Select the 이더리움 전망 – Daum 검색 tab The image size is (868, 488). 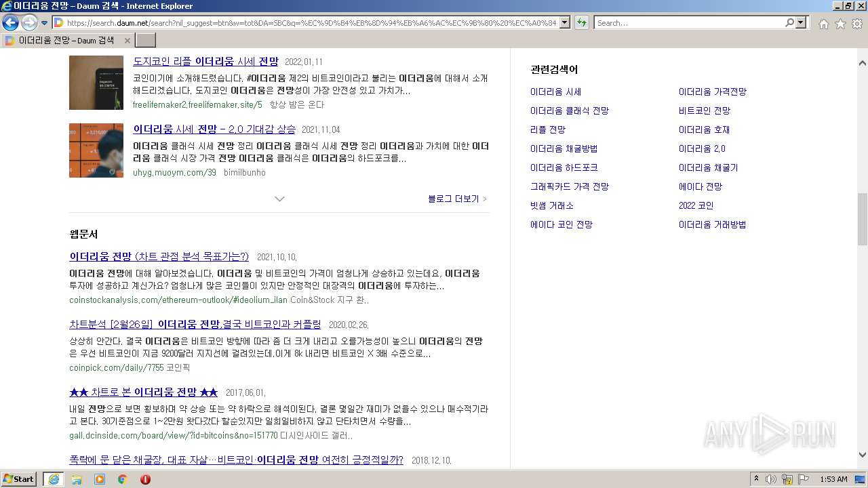(68, 41)
